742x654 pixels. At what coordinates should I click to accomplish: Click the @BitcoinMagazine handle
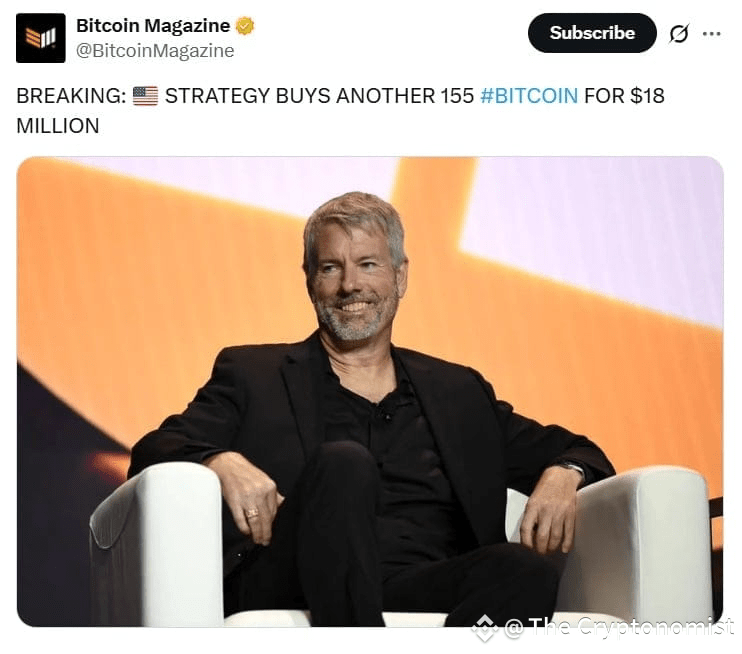(155, 51)
